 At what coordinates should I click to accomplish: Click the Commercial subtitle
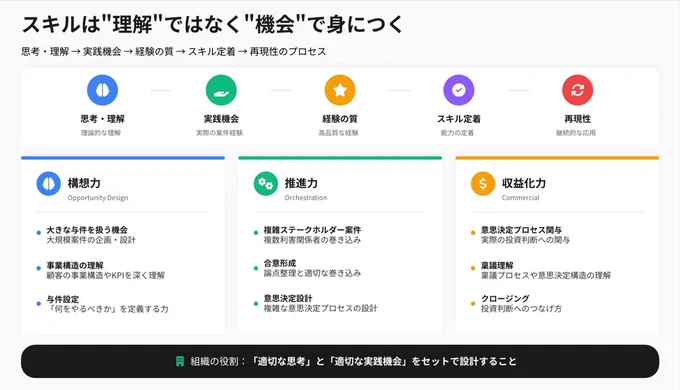[x=520, y=198]
